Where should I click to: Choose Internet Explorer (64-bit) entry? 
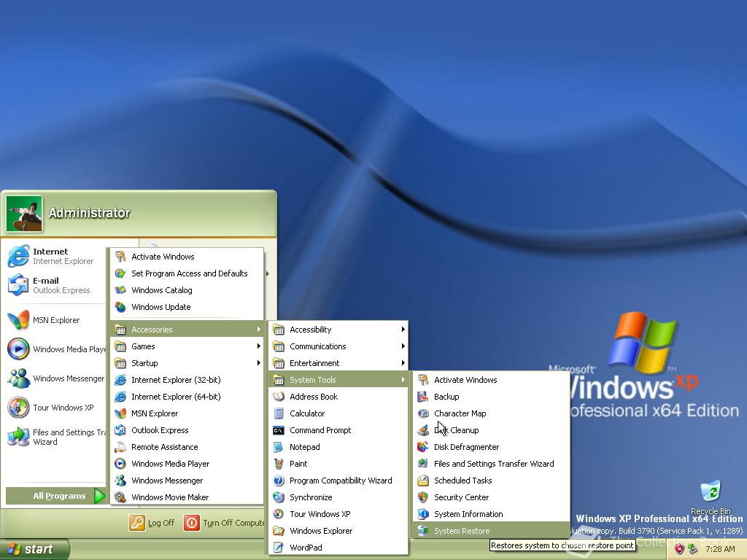pos(187,396)
